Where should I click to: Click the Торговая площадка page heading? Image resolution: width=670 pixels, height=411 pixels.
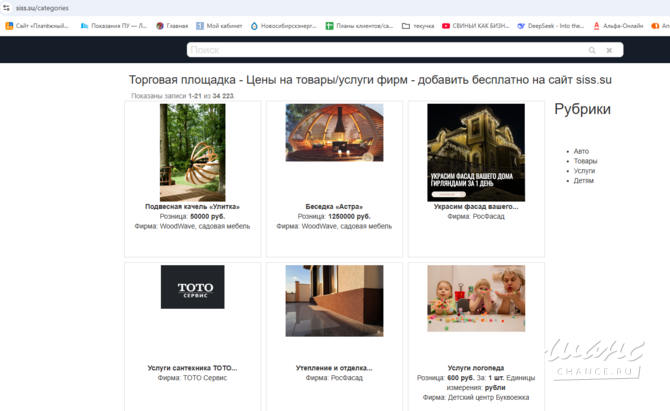pos(370,80)
